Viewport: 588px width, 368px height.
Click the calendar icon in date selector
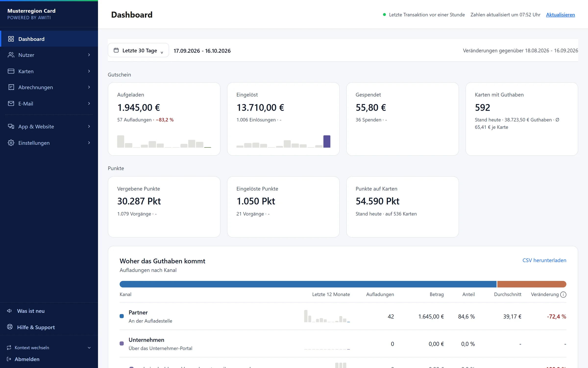click(116, 50)
